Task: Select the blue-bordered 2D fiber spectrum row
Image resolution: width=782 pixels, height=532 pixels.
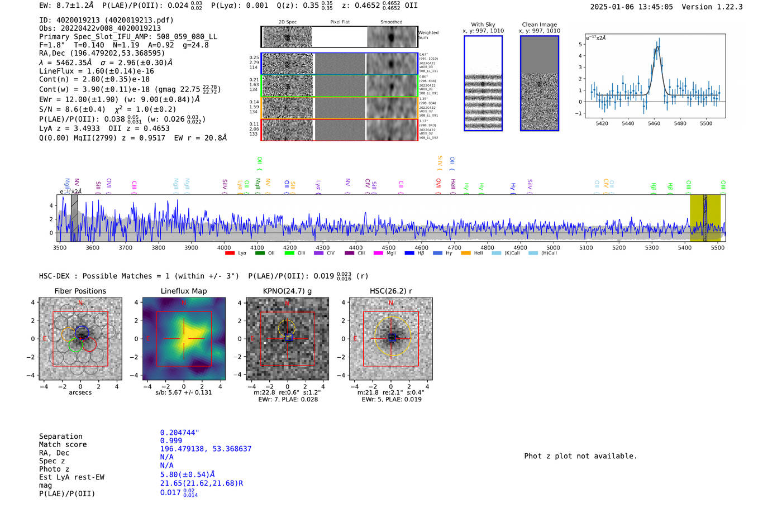Action: pos(339,64)
